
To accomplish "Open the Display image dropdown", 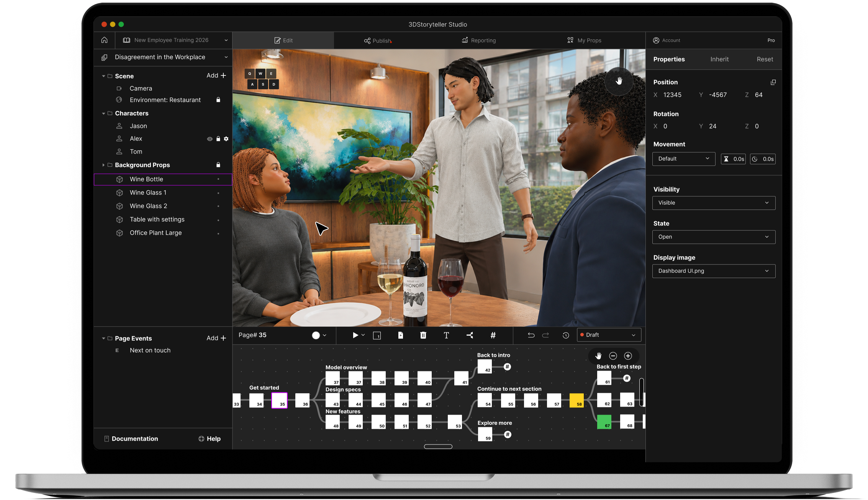I will (714, 271).
